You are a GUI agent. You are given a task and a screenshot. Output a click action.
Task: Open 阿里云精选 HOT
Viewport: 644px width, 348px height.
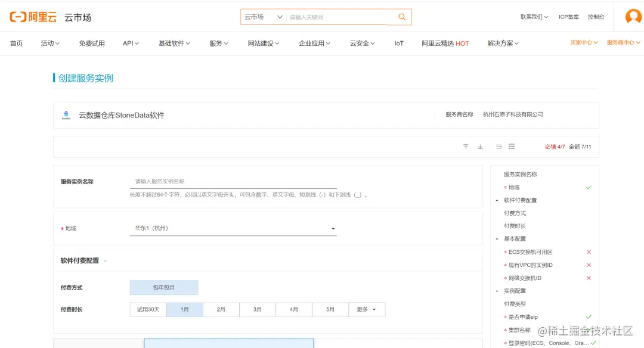coord(445,43)
